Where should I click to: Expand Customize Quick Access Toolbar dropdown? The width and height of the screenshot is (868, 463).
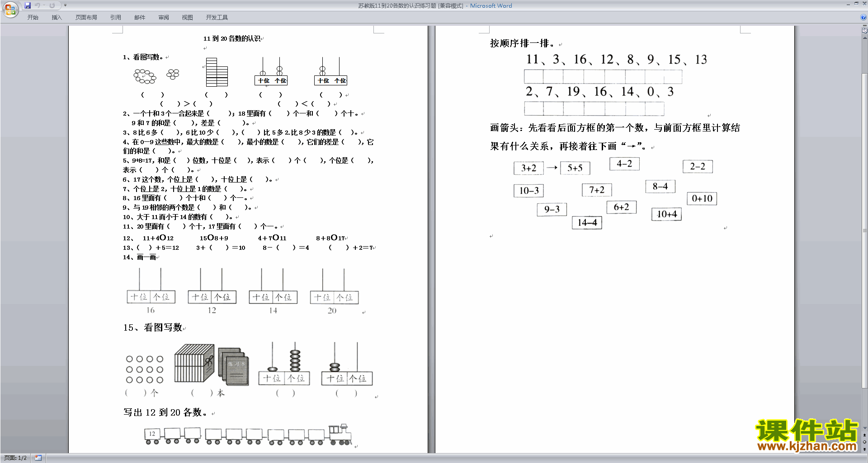coord(65,5)
